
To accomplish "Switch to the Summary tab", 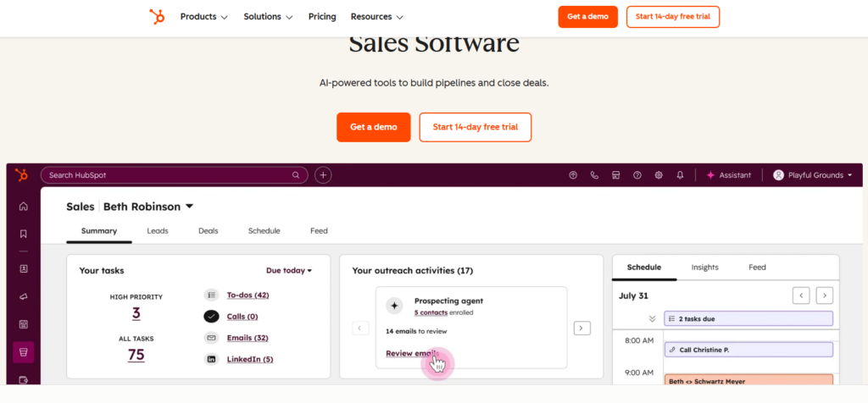I will click(99, 231).
